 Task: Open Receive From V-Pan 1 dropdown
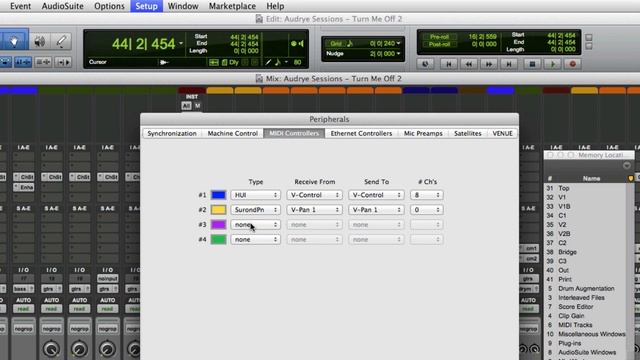point(314,210)
